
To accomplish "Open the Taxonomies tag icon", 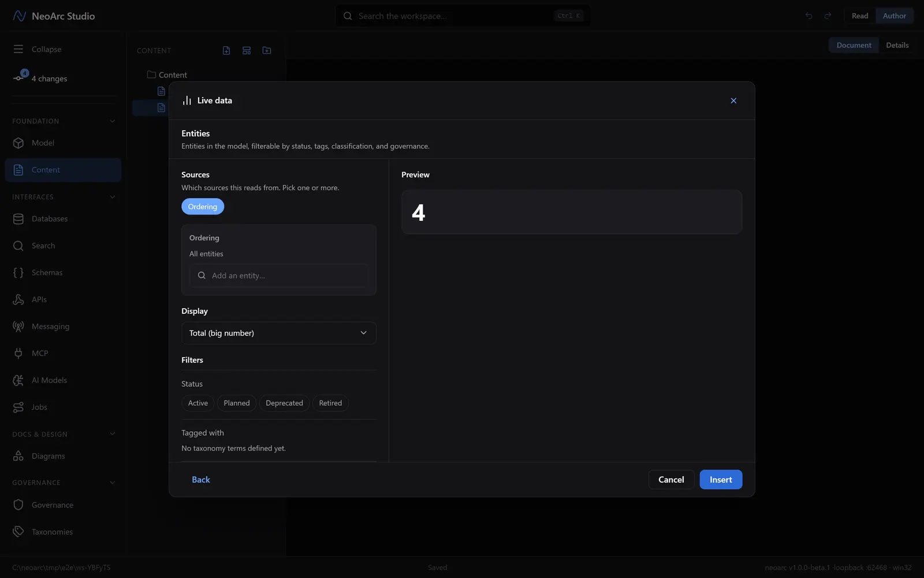I will [x=18, y=532].
